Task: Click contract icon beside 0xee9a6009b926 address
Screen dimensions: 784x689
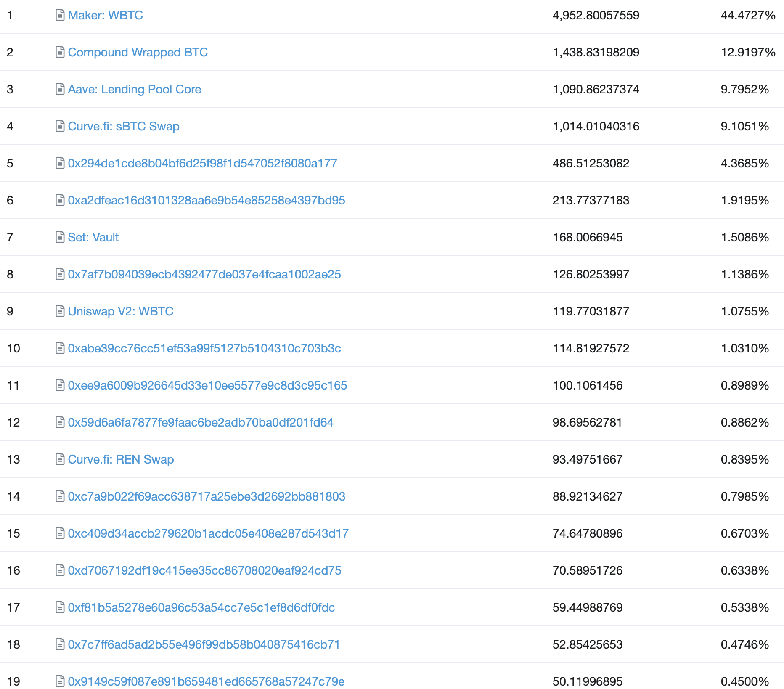Action: [60, 385]
